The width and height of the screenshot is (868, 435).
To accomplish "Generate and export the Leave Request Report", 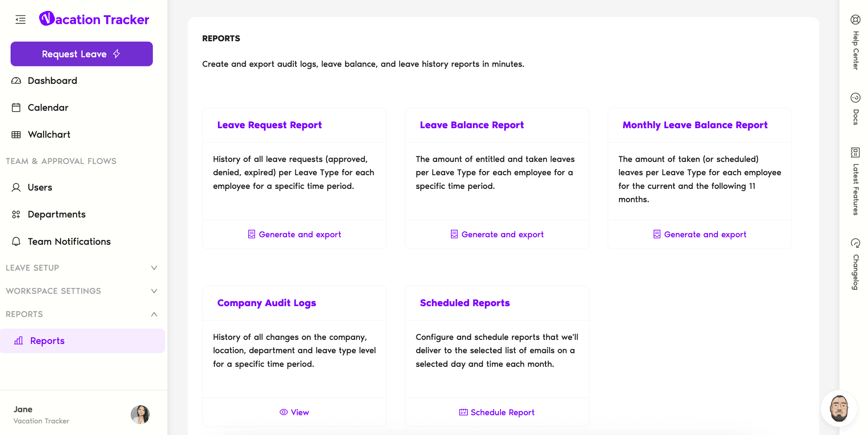I will [x=294, y=235].
